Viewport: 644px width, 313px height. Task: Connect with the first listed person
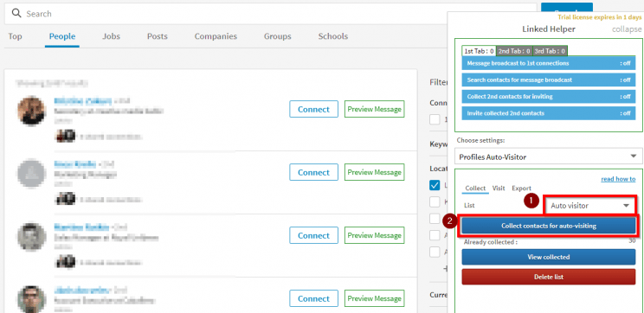click(x=314, y=109)
